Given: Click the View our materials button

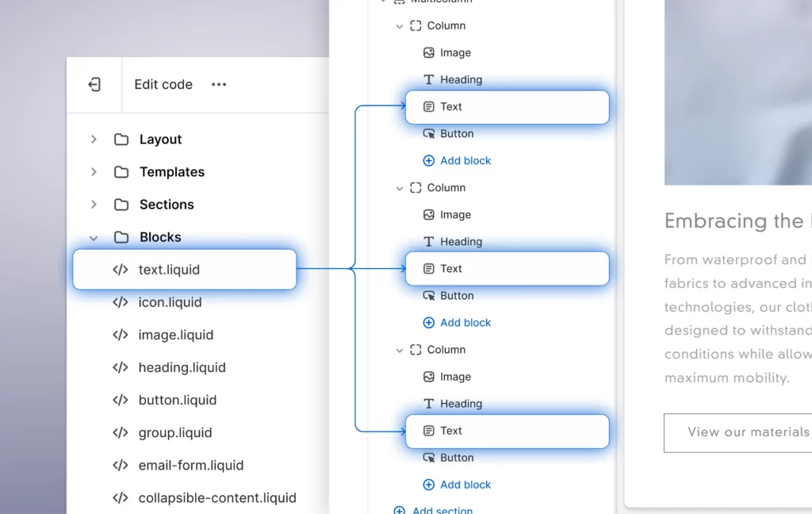Looking at the screenshot, I should point(737,432).
